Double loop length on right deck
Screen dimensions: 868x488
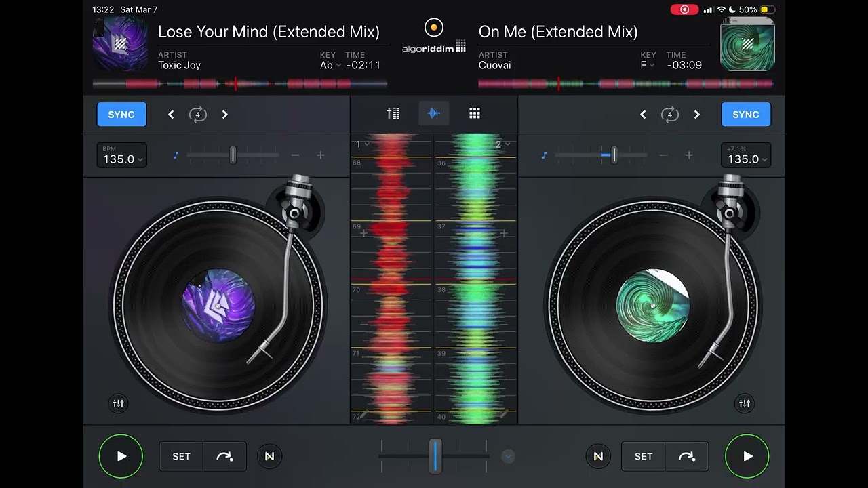click(x=696, y=115)
